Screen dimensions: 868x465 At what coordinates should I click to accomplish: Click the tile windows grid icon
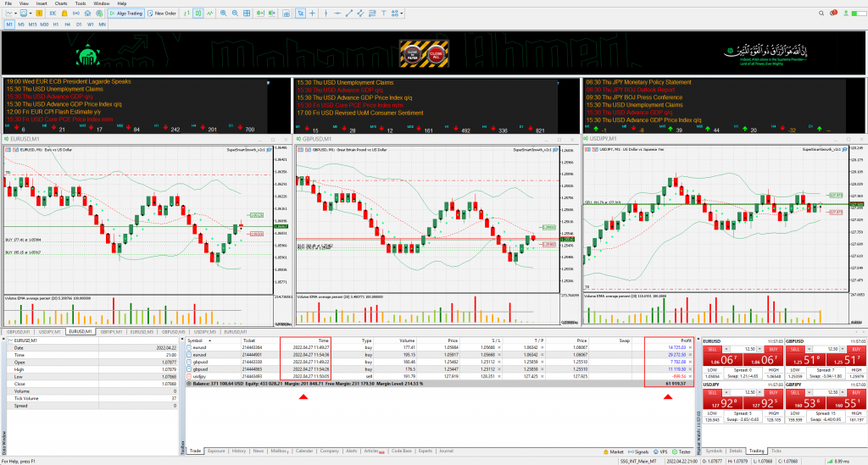coord(247,14)
